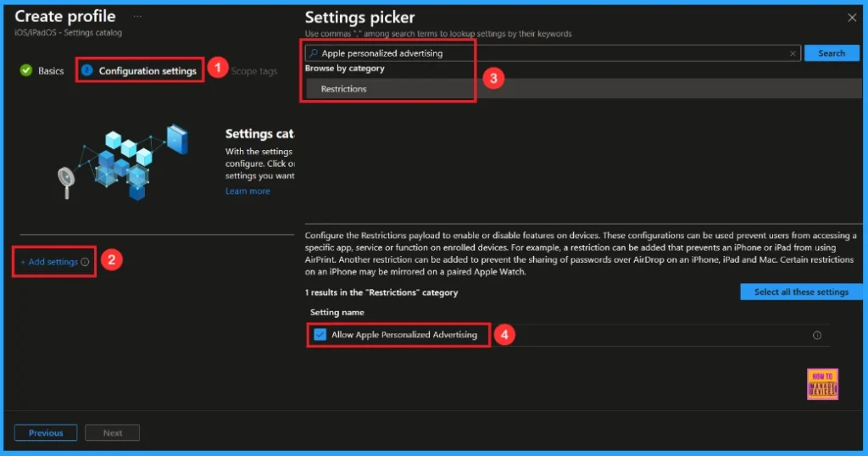Viewport: 868px width, 456px height.
Task: Show info for Allow Apple Personalized Advertising
Action: (816, 335)
